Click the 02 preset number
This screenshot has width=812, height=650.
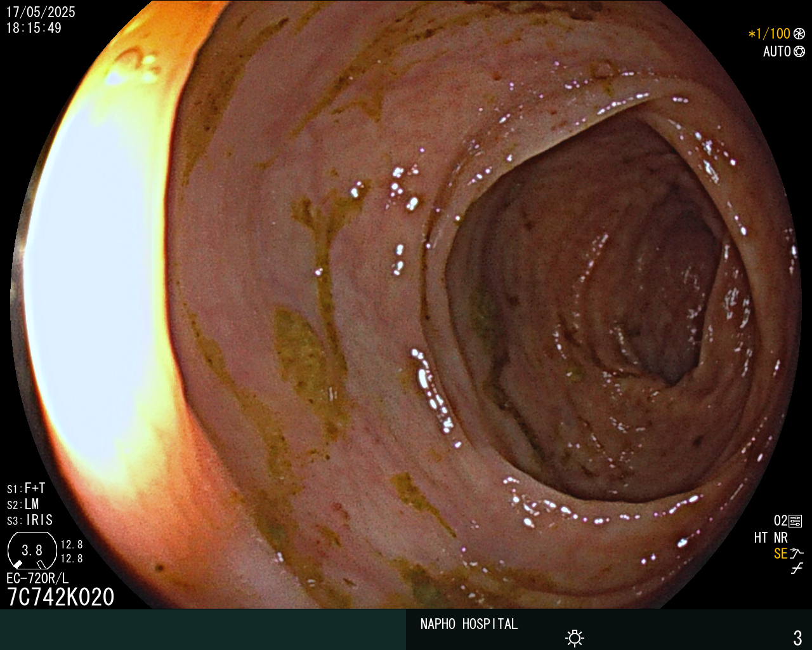click(x=780, y=521)
